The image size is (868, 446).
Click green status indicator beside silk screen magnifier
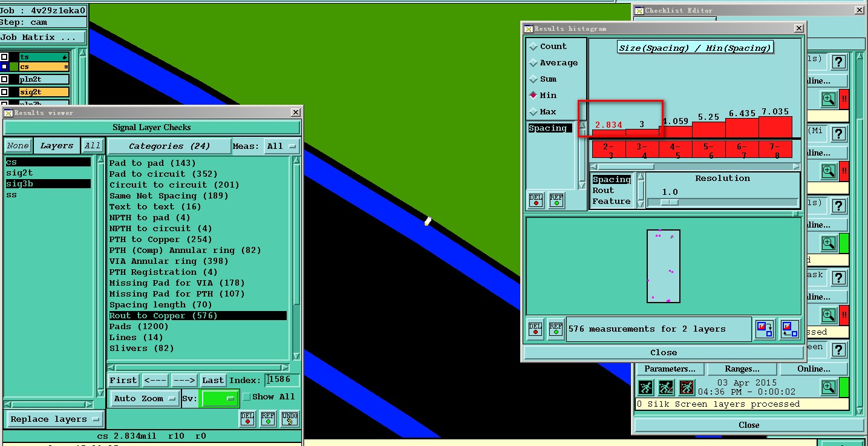(x=844, y=387)
